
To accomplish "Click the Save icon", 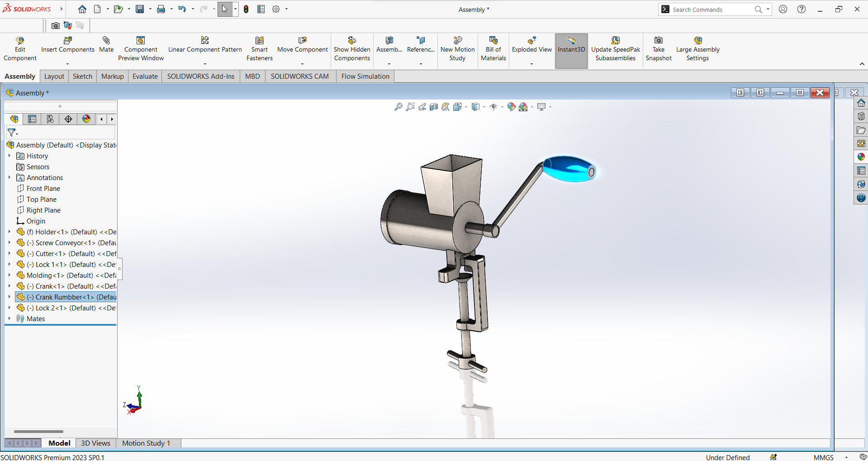I will [x=140, y=9].
